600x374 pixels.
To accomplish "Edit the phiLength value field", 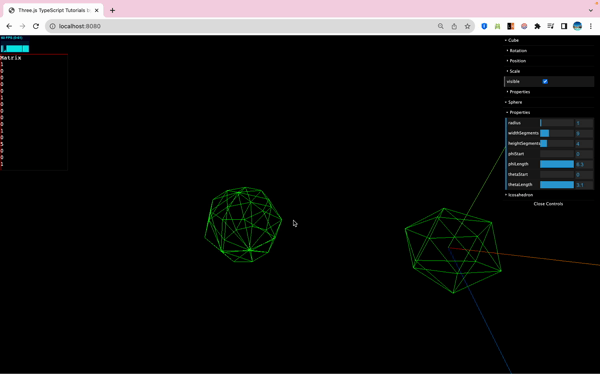I will (x=584, y=164).
